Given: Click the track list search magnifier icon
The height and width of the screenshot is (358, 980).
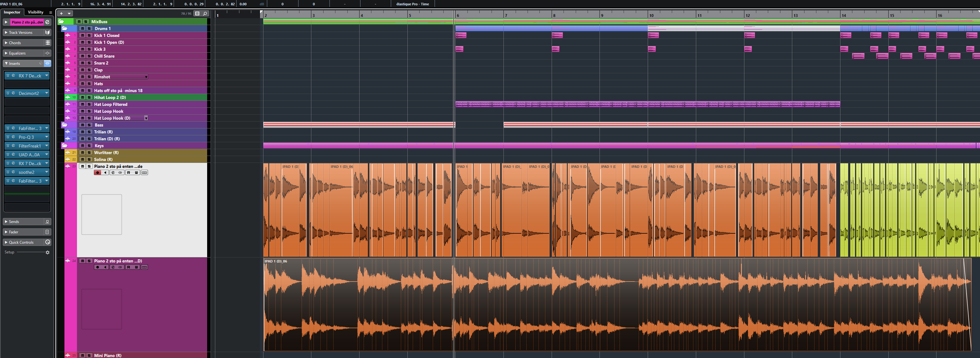Looking at the screenshot, I should point(205,13).
